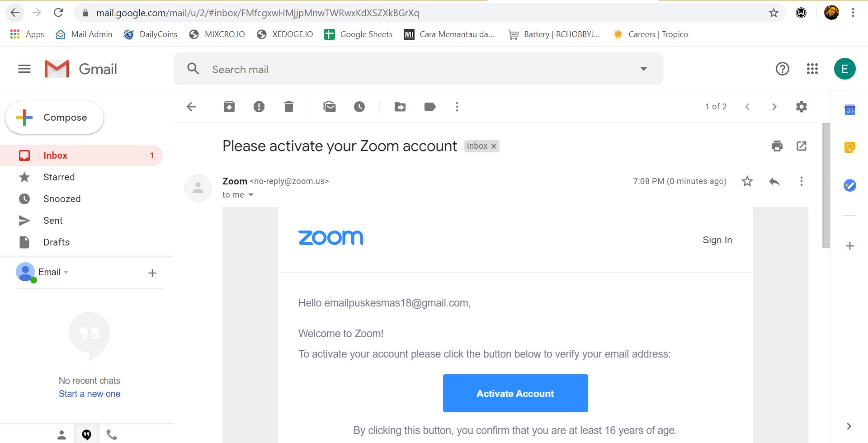Show recipient details next to 'to me'

251,195
